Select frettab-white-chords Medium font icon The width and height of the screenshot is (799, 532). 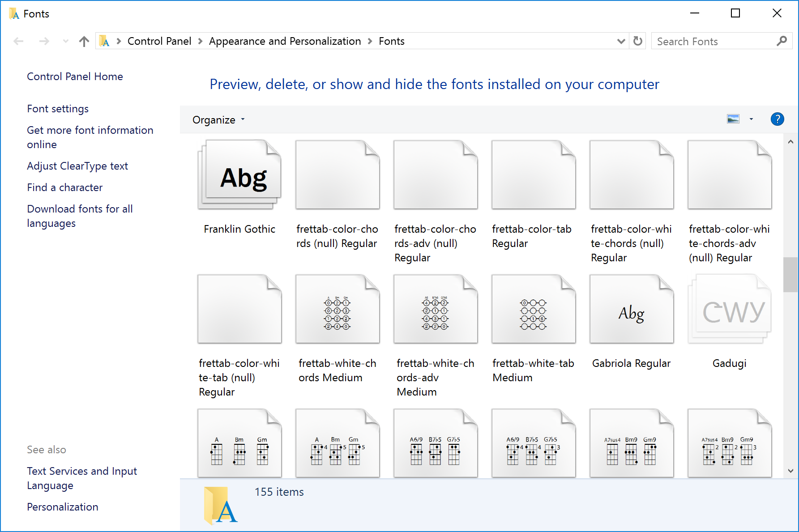pyautogui.click(x=338, y=310)
